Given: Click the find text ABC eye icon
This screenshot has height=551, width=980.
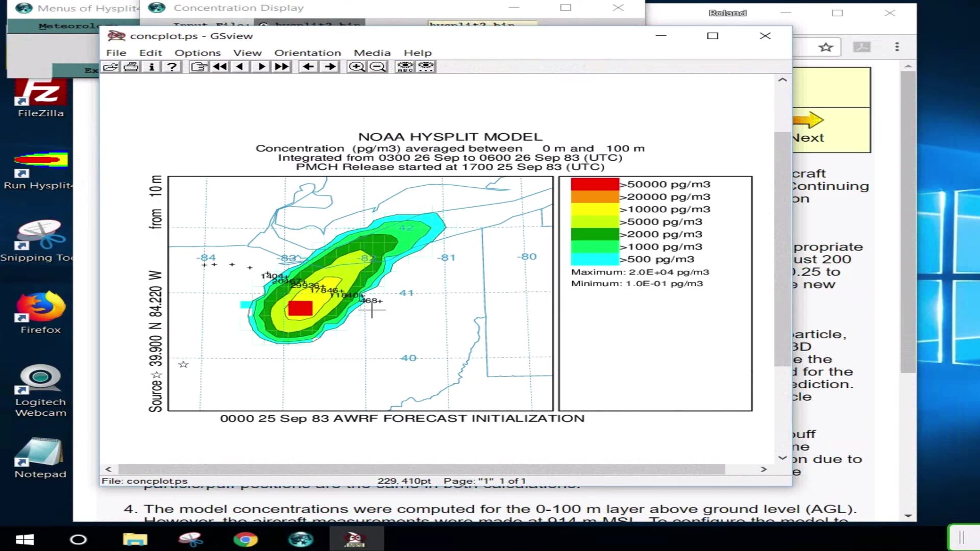Looking at the screenshot, I should (405, 67).
